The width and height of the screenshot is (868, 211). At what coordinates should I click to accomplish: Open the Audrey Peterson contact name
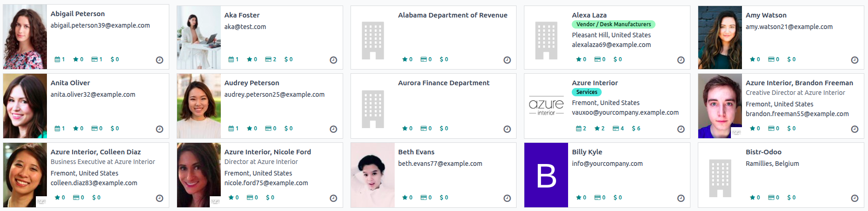pyautogui.click(x=252, y=83)
